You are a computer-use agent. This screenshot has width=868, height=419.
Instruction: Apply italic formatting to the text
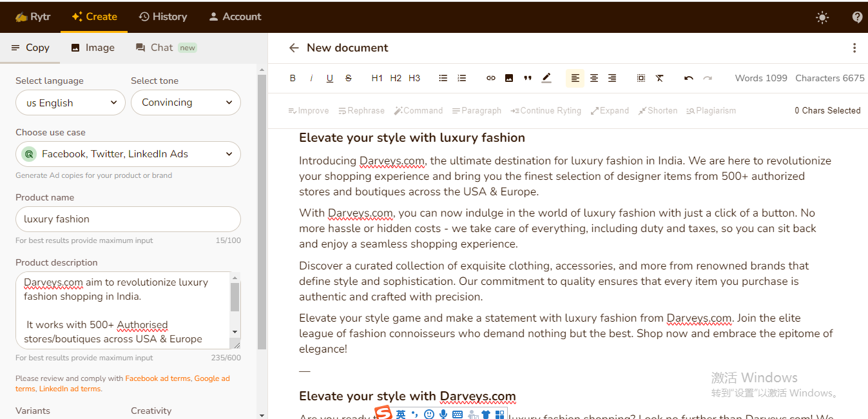click(x=311, y=78)
